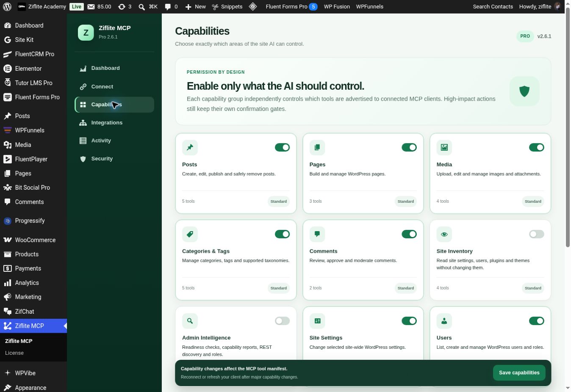
Task: Open the updates icon showing 3
Action: [125, 6]
